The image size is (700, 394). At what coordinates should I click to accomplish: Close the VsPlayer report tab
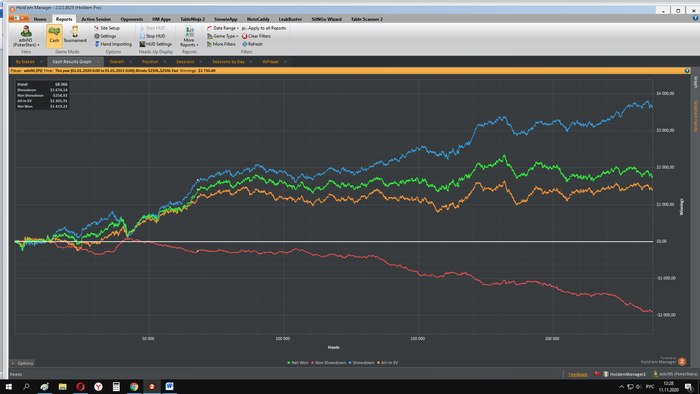[286, 62]
